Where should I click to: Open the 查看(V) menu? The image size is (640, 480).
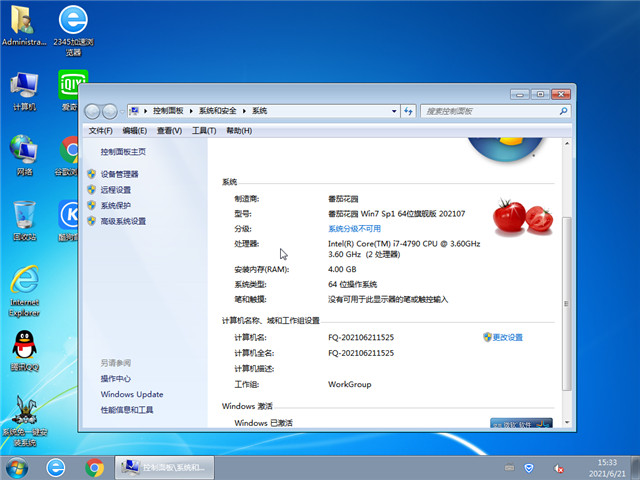coord(169,131)
